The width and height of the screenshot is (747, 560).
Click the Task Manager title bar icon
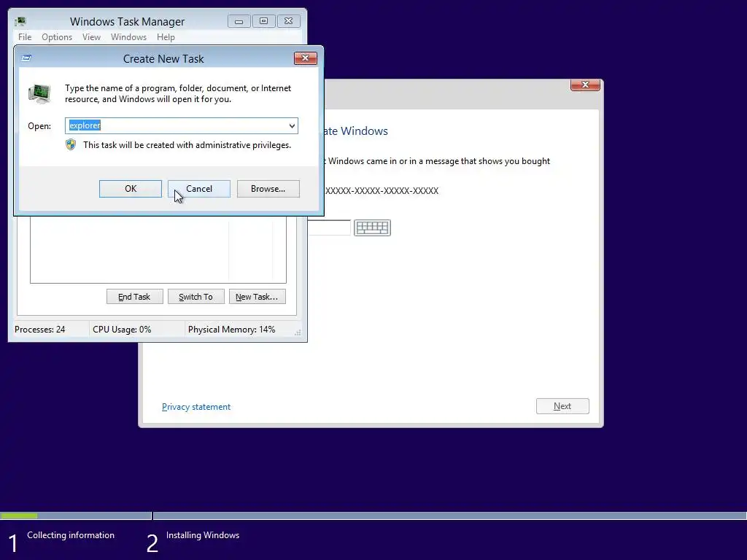click(x=20, y=21)
